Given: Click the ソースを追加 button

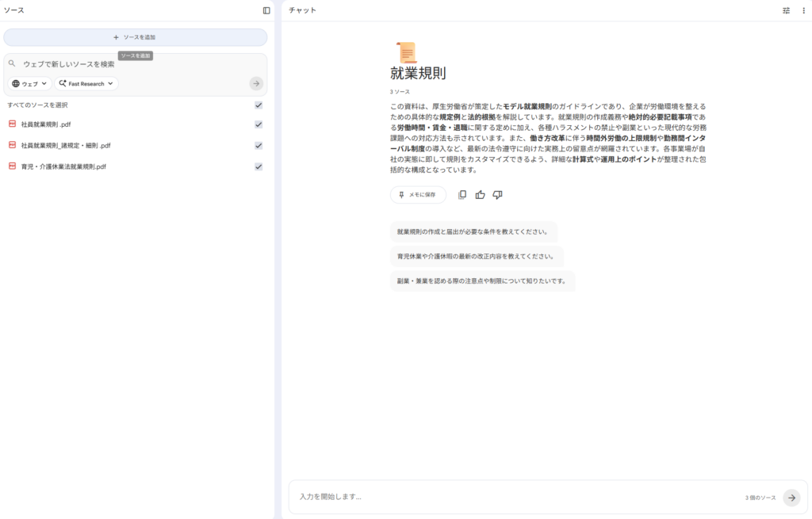Looking at the screenshot, I should 135,37.
